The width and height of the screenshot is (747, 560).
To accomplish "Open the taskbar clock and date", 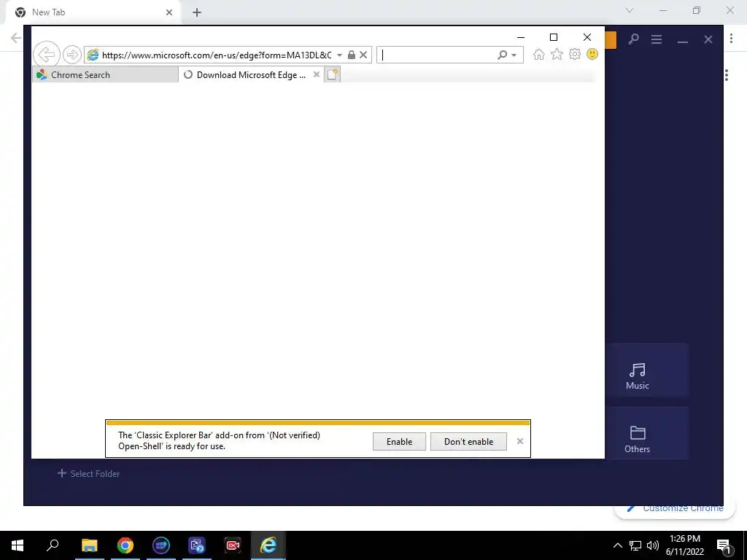I will point(685,545).
